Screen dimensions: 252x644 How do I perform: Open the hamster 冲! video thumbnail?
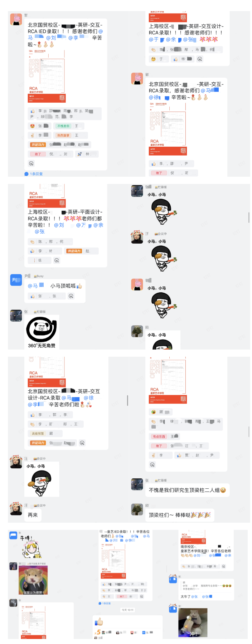coord(193,623)
